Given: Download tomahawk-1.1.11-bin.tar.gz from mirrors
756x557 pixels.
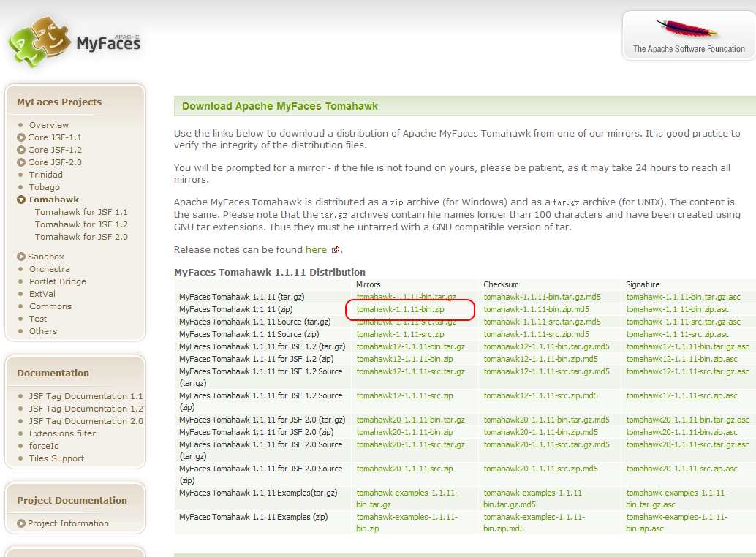Looking at the screenshot, I should 406,297.
